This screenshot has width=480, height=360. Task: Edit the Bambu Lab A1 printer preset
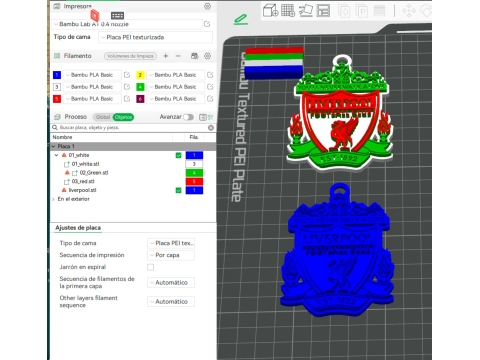pyautogui.click(x=207, y=24)
